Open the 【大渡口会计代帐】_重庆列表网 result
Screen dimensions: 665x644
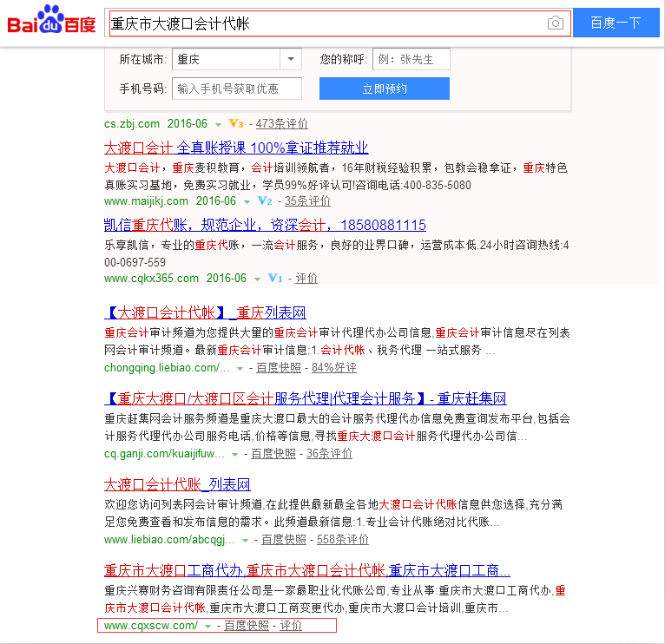pos(205,312)
